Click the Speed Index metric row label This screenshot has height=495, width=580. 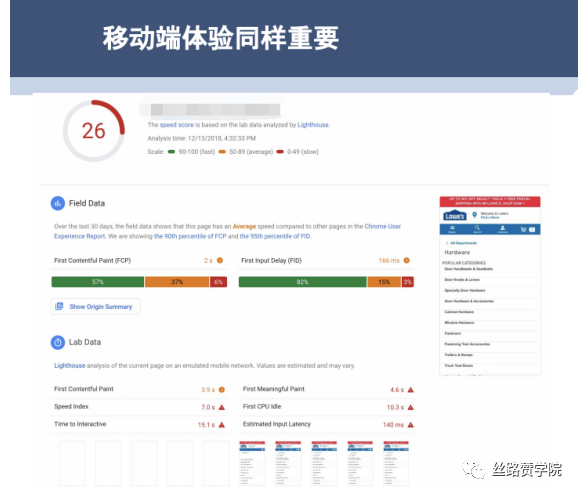(x=71, y=407)
